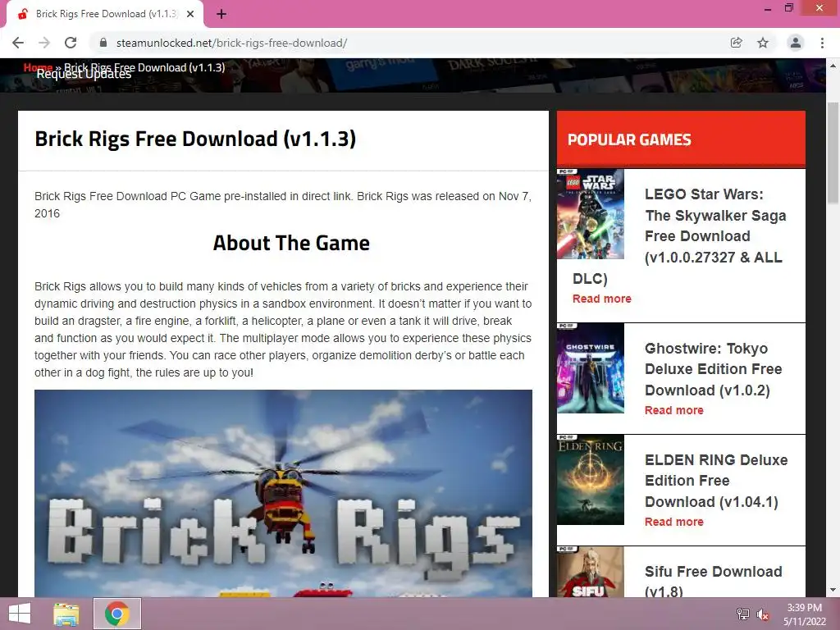The height and width of the screenshot is (630, 840).
Task: Click Read more under LEGO Star Wars
Action: (601, 299)
